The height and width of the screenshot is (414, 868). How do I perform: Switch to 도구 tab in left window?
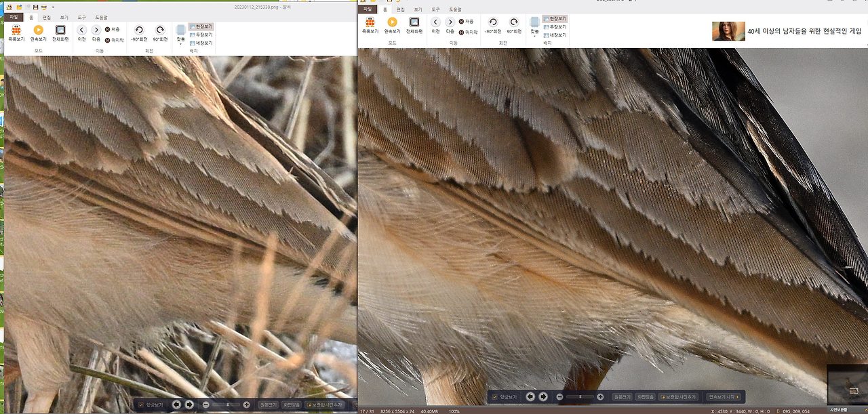(x=82, y=18)
